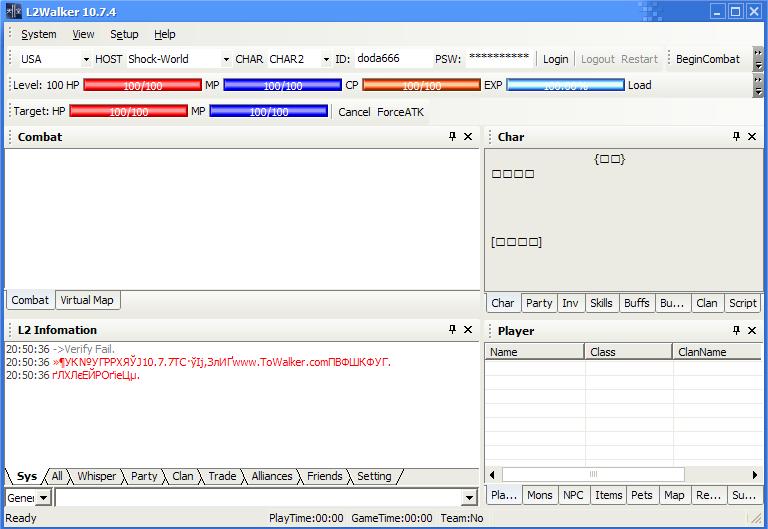The width and height of the screenshot is (768, 529).
Task: Open the View menu
Action: [83, 34]
